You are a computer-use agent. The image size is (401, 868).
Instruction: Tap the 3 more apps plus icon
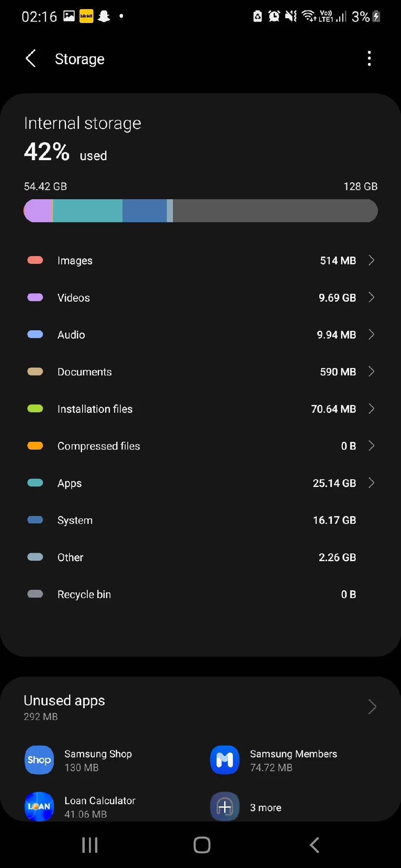coord(225,807)
